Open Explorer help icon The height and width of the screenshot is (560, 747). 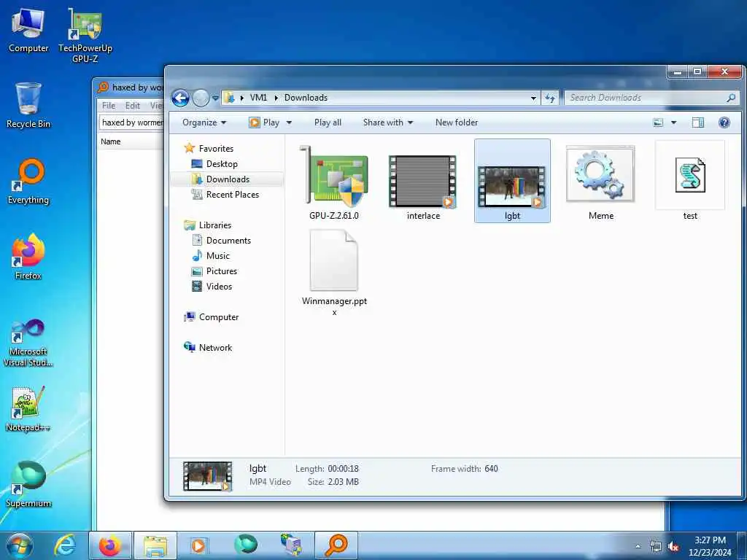coord(724,122)
